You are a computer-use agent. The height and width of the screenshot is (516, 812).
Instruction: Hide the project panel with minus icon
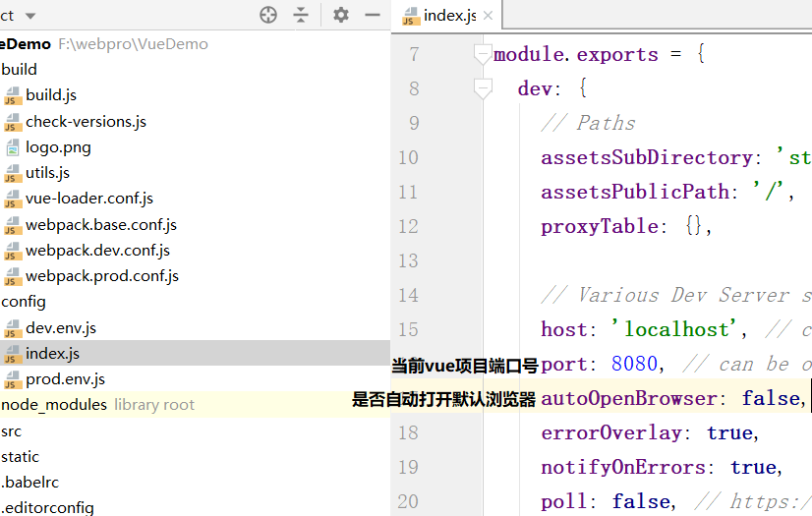click(x=373, y=15)
